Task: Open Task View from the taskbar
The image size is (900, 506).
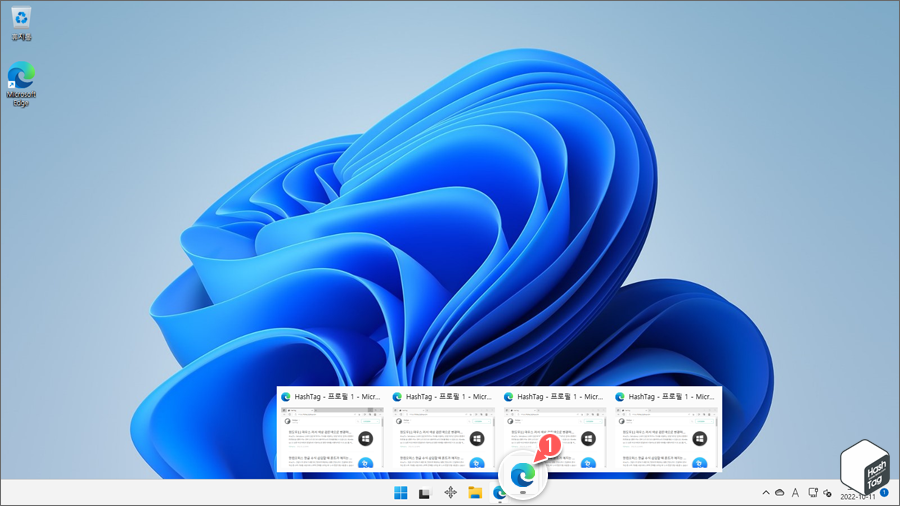Action: click(x=425, y=493)
